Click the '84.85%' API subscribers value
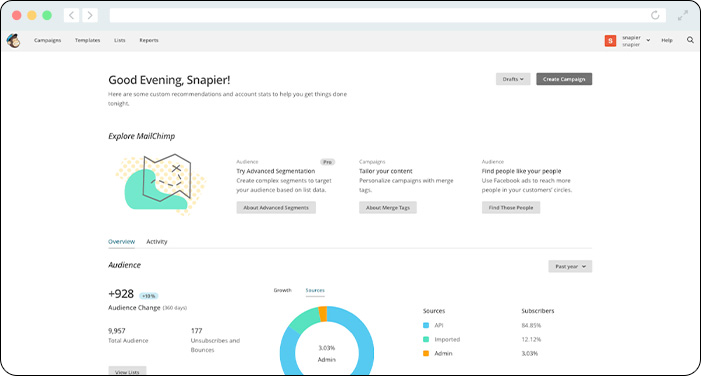The image size is (701, 376). click(x=531, y=325)
